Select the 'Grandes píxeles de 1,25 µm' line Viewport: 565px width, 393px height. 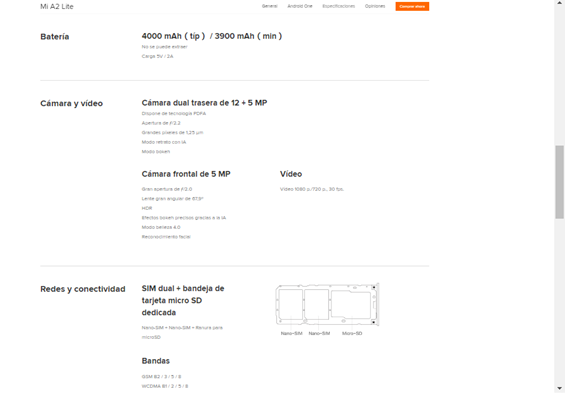tap(172, 133)
